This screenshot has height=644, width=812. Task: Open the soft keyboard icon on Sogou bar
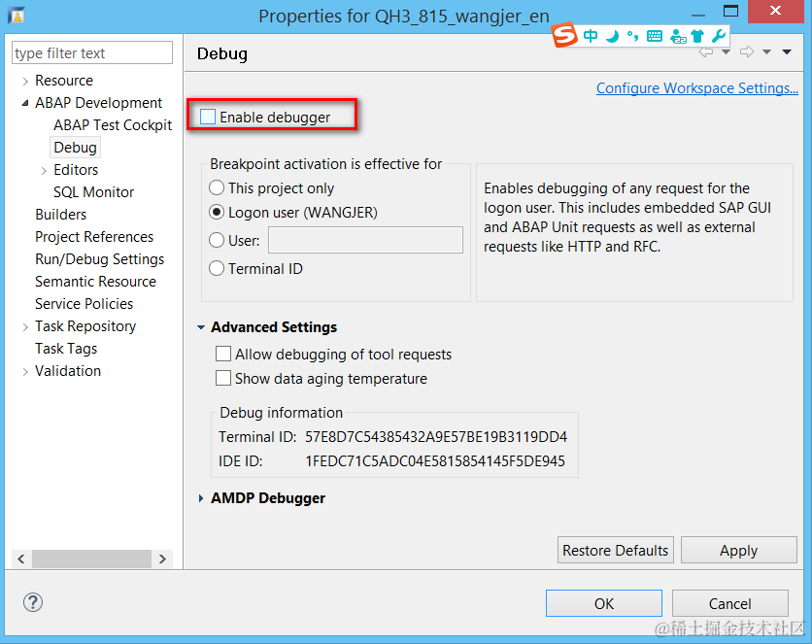[655, 36]
